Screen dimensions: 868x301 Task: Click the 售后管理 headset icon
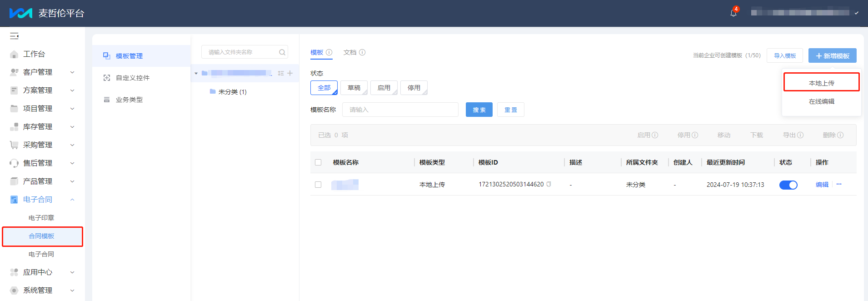(x=14, y=163)
